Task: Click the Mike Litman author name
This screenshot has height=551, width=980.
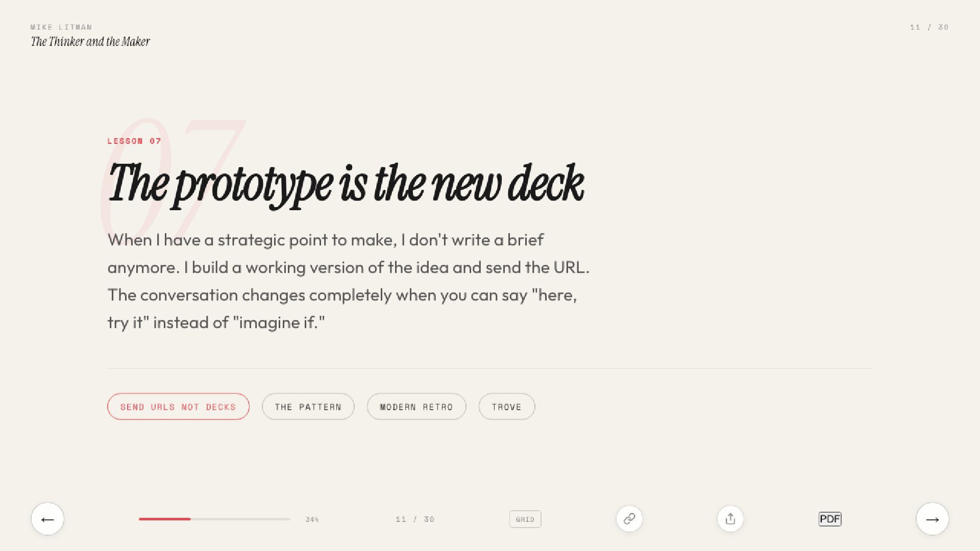Action: 61,27
